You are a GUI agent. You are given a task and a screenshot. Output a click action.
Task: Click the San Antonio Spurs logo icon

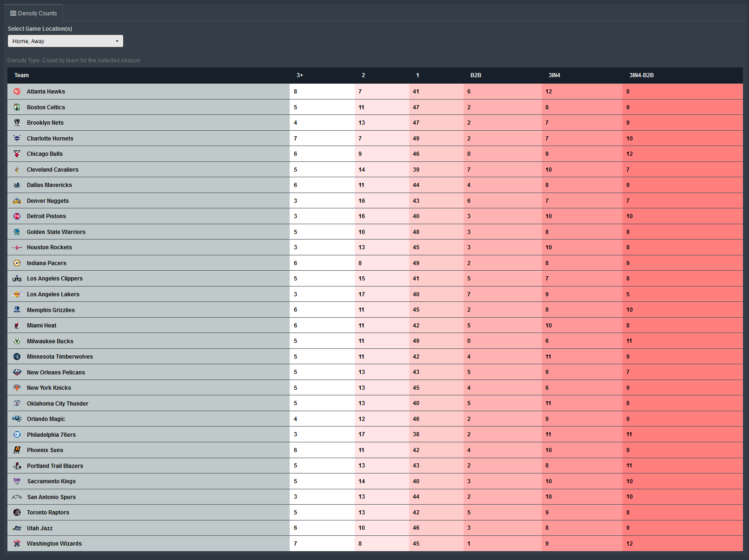pos(17,497)
